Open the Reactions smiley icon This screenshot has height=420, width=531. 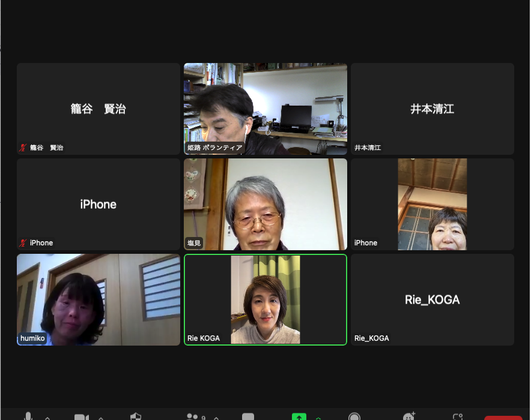408,416
